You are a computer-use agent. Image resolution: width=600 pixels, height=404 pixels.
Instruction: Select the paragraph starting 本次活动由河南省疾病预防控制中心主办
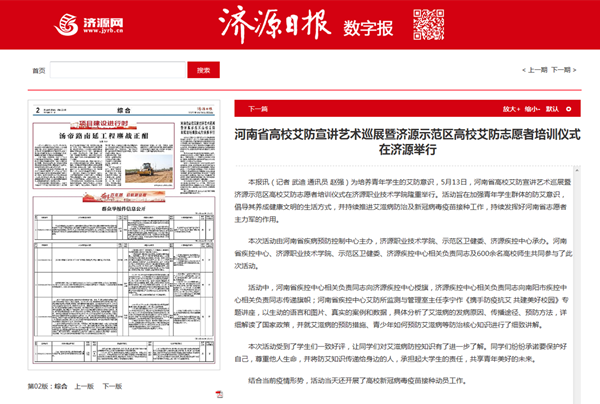click(403, 253)
